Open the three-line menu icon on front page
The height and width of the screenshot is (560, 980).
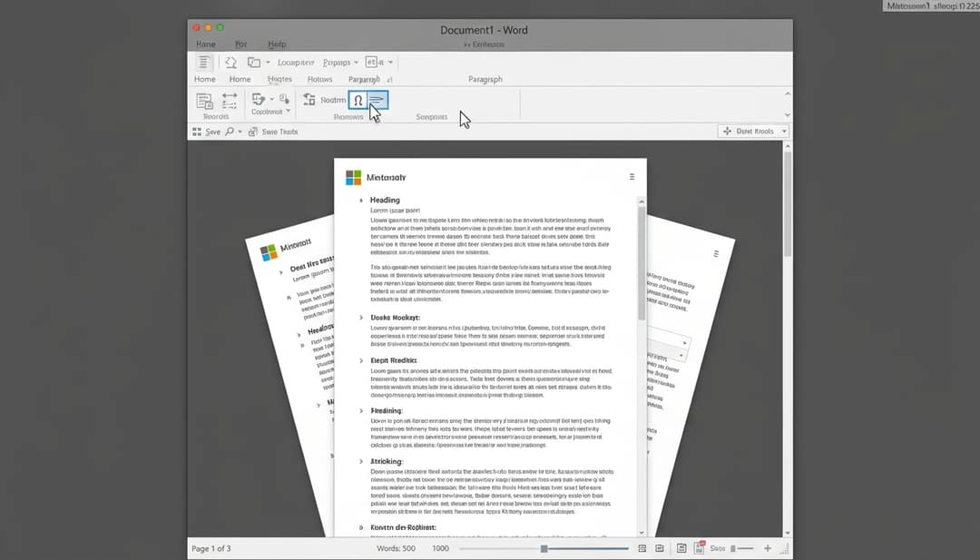632,177
